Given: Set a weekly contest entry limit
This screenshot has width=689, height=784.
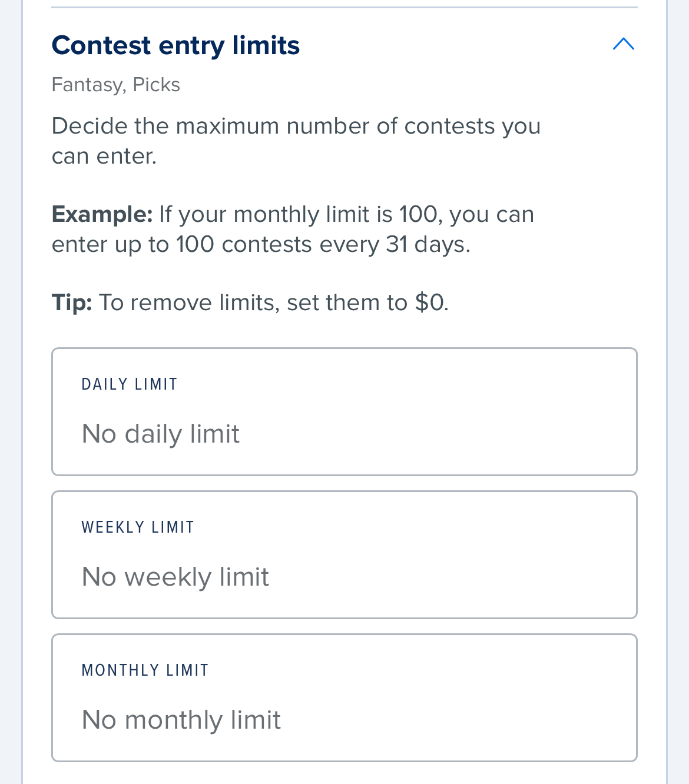Looking at the screenshot, I should click(x=344, y=554).
